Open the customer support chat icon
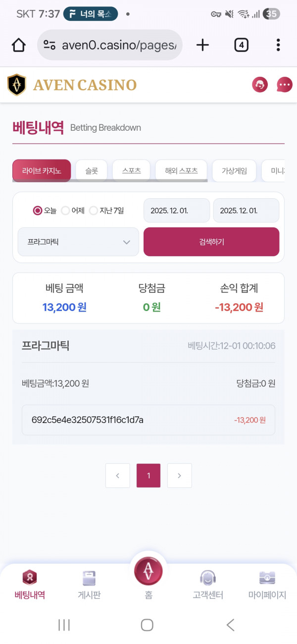 (x=259, y=85)
